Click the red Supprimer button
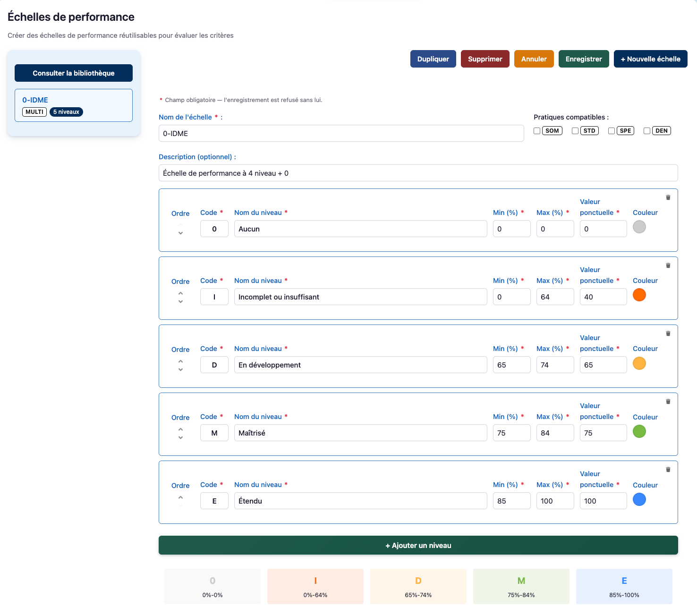 (x=485, y=59)
